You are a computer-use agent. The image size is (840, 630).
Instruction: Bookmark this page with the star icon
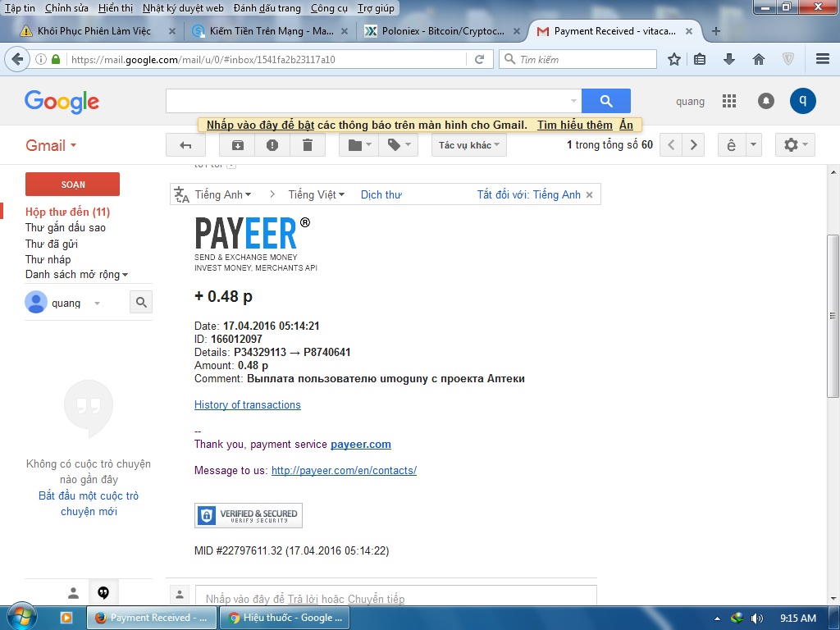point(674,59)
